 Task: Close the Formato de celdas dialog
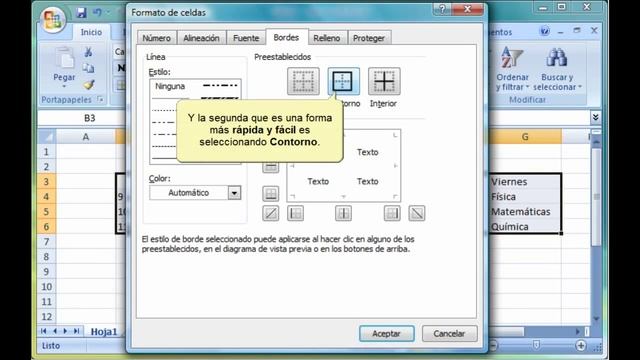point(468,9)
